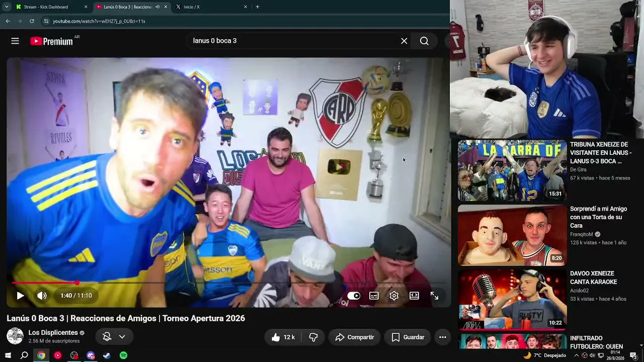Viewport: 644px width, 362px height.
Task: Open the Windows notification center
Action: click(633, 355)
